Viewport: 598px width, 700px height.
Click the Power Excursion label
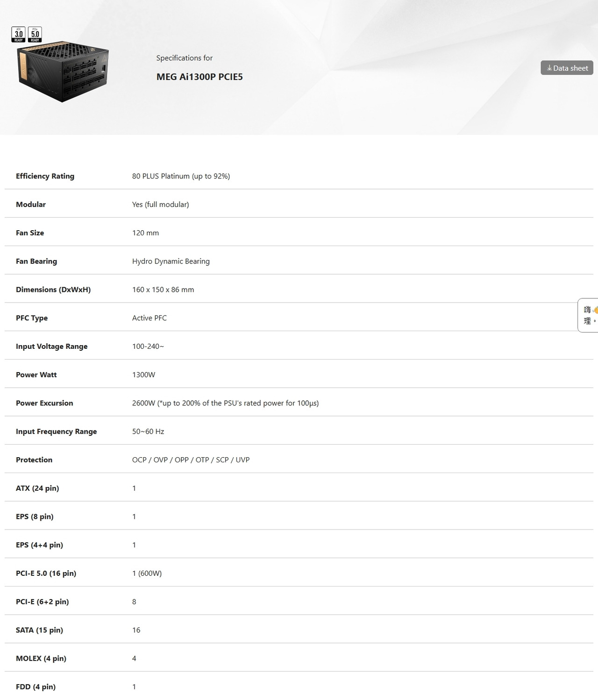point(44,403)
